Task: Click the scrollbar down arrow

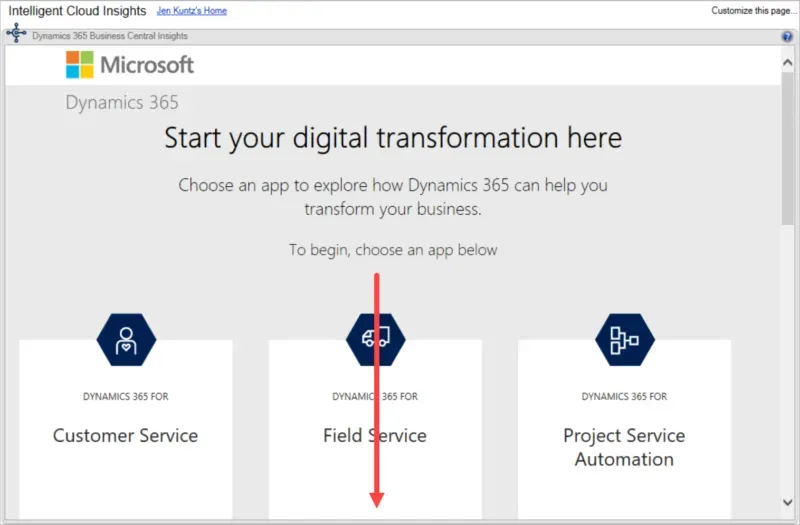Action: (787, 502)
